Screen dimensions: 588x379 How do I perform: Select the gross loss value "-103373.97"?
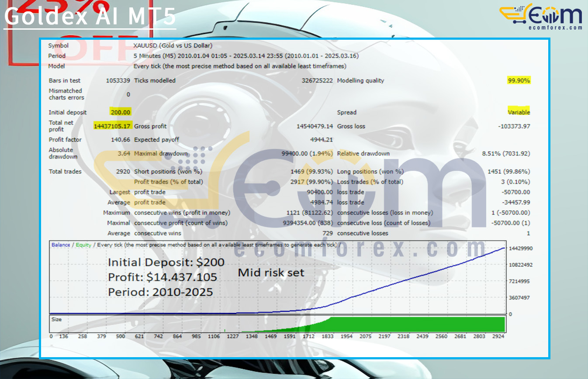click(514, 126)
